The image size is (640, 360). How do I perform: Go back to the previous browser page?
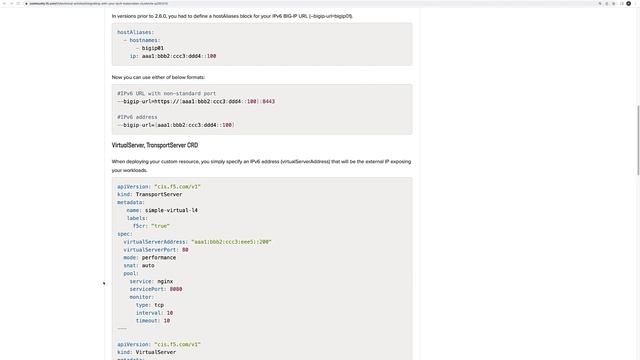(5, 4)
